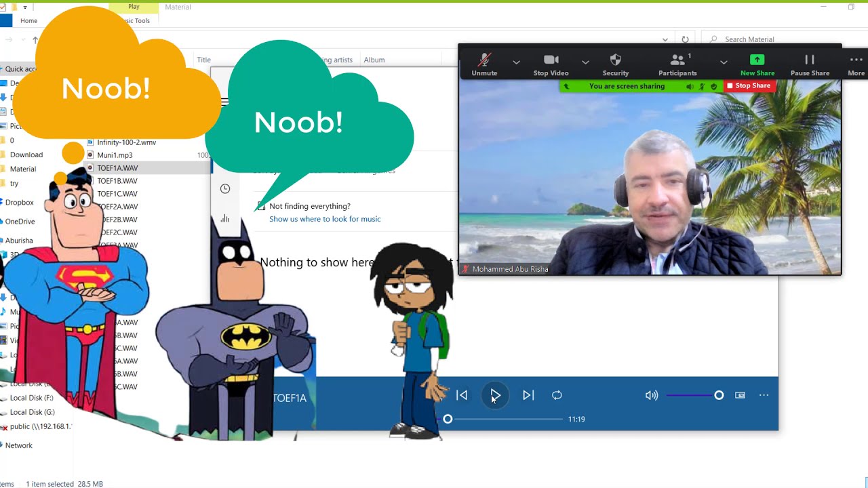Open music player more options ellipsis

(764, 395)
